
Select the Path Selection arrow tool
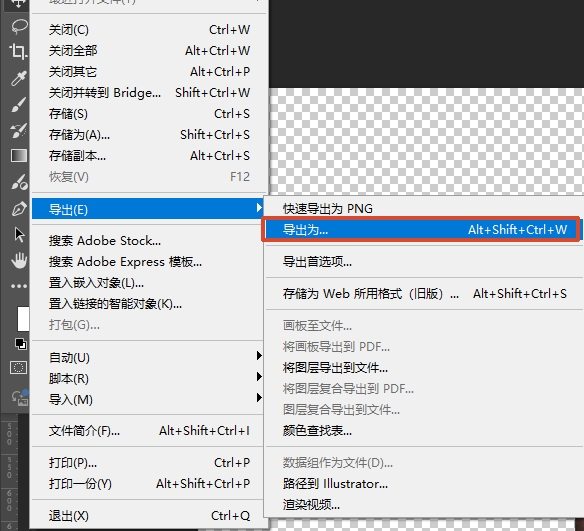coord(19,235)
